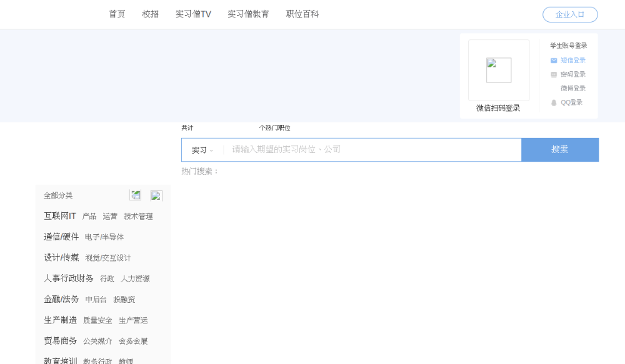Choose 密码登录 password login

click(x=572, y=74)
